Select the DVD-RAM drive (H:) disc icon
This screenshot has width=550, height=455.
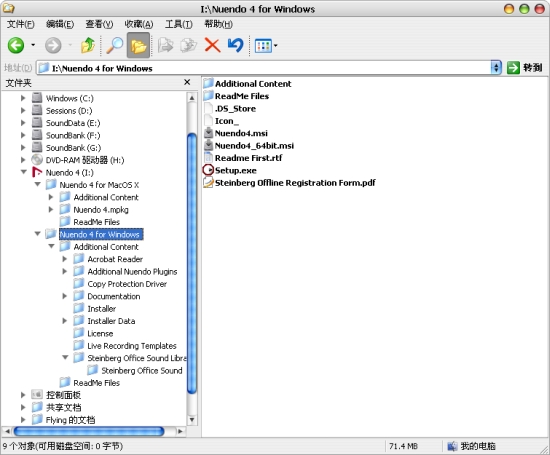tap(37, 160)
